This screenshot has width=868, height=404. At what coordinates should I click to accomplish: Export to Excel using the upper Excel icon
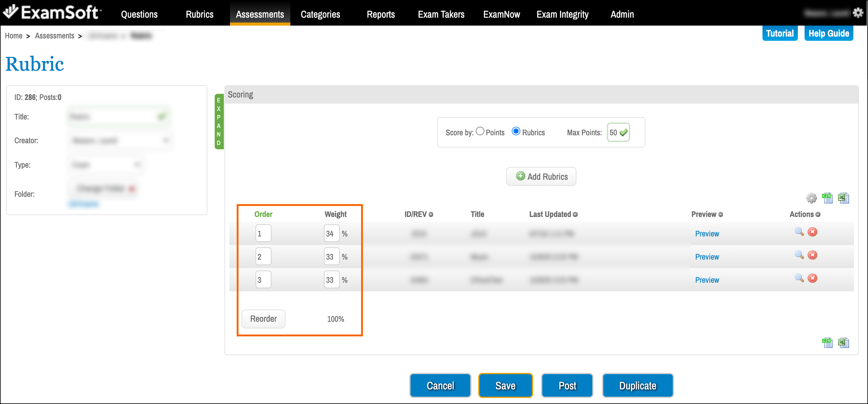[x=843, y=198]
